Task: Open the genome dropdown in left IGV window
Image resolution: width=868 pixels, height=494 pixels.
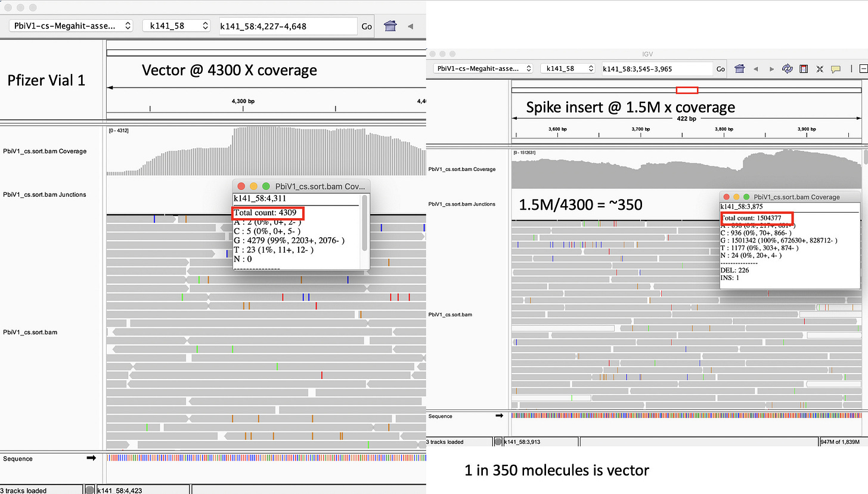Action: (71, 26)
